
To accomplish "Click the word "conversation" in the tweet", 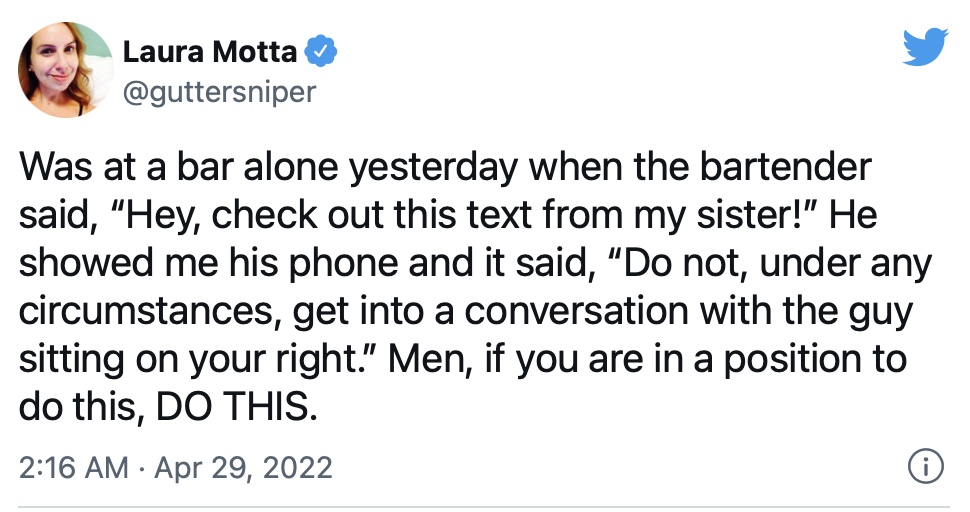I will (576, 311).
